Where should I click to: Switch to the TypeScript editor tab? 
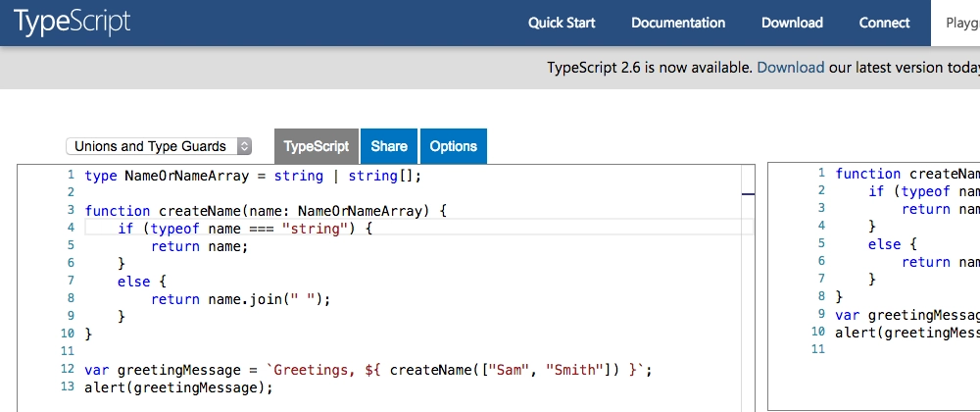pos(316,146)
